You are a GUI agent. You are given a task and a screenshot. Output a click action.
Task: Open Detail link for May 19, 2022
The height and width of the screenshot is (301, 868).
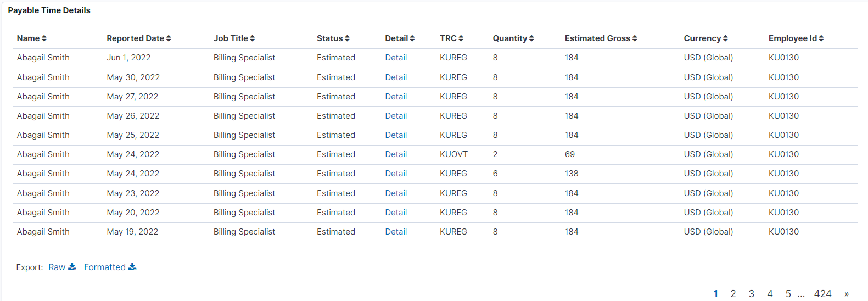pyautogui.click(x=396, y=232)
